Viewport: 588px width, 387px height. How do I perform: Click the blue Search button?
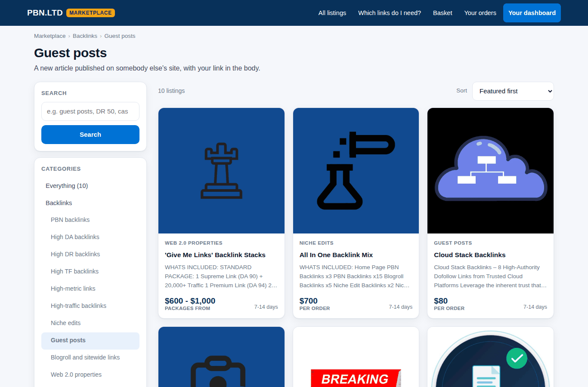pos(90,135)
